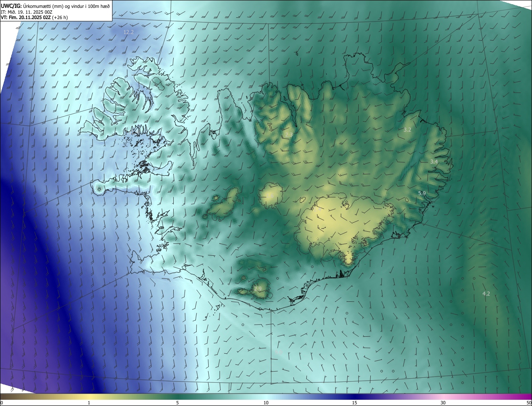Click the 3.2 value label on the map

(x=407, y=130)
